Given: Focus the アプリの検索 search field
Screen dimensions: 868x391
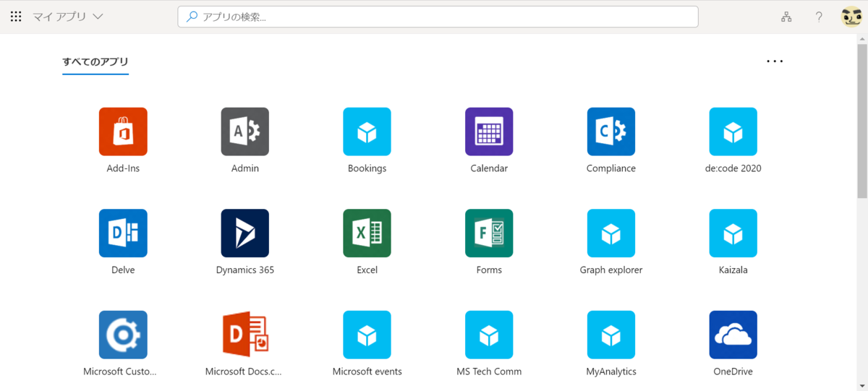Looking at the screenshot, I should pyautogui.click(x=438, y=17).
